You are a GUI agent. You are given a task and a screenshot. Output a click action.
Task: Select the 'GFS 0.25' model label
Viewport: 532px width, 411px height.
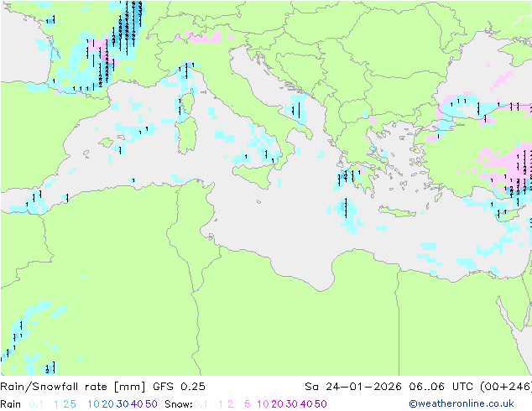click(179, 387)
